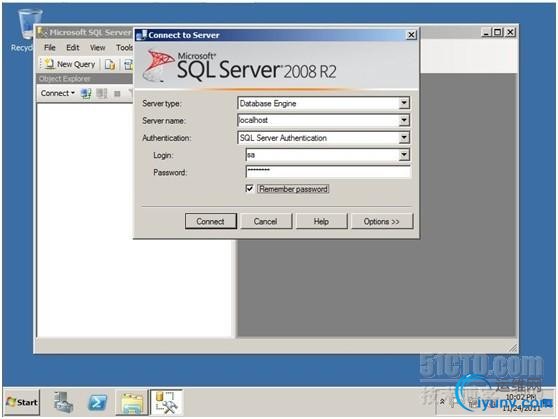Click the Server name field showing localhost
The width and height of the screenshot is (558, 419).
coord(318,120)
